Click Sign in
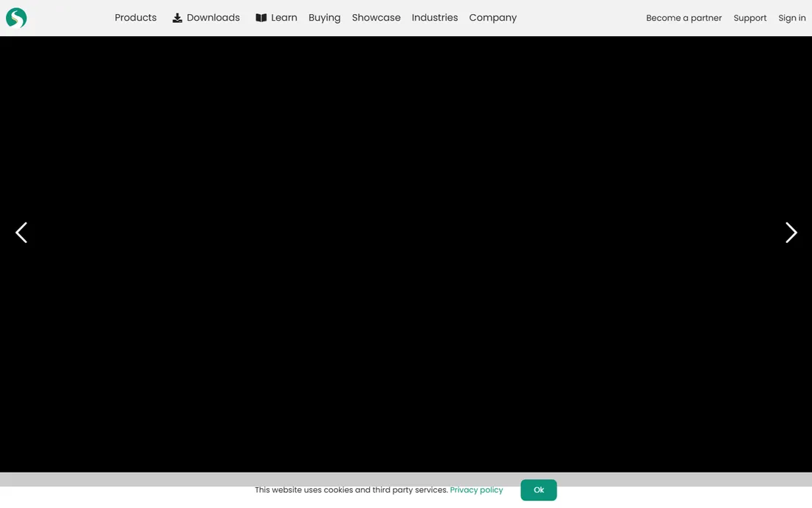812x508 pixels. tap(792, 18)
